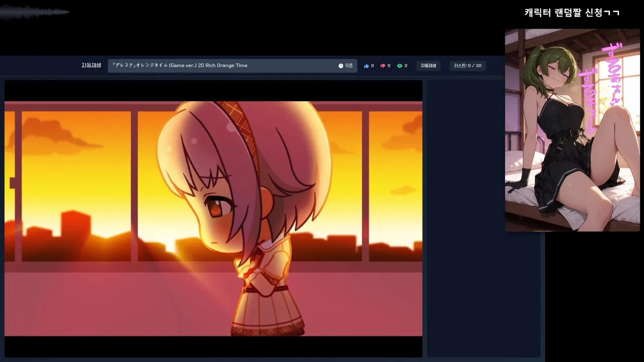Click the Rich Orange Time video title
This screenshot has width=644, height=362.
180,65
